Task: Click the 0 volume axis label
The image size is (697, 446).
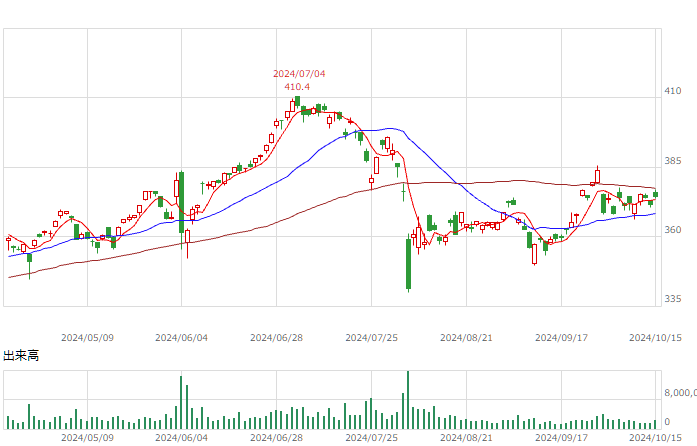Action: pos(667,422)
